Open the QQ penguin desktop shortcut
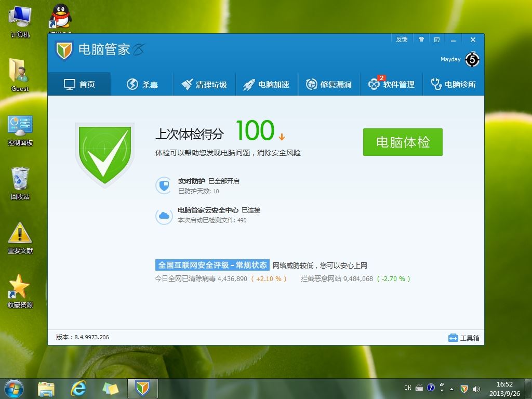The height and width of the screenshot is (399, 532). [x=60, y=18]
